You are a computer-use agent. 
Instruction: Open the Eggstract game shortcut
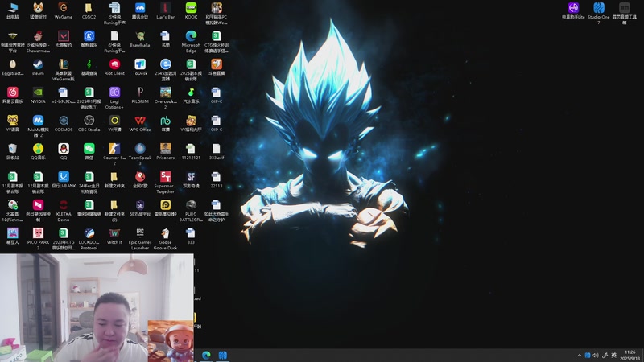pyautogui.click(x=12, y=68)
